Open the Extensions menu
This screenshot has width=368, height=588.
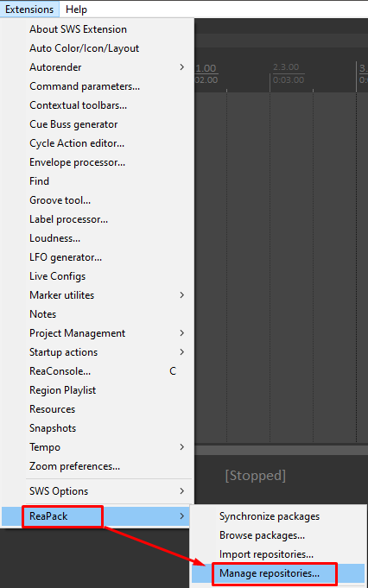click(x=29, y=9)
